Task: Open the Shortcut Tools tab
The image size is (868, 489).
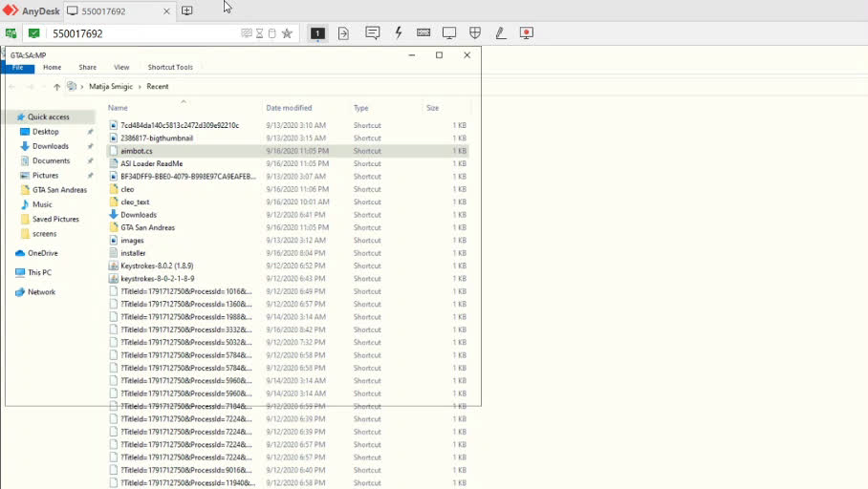Action: coord(170,68)
